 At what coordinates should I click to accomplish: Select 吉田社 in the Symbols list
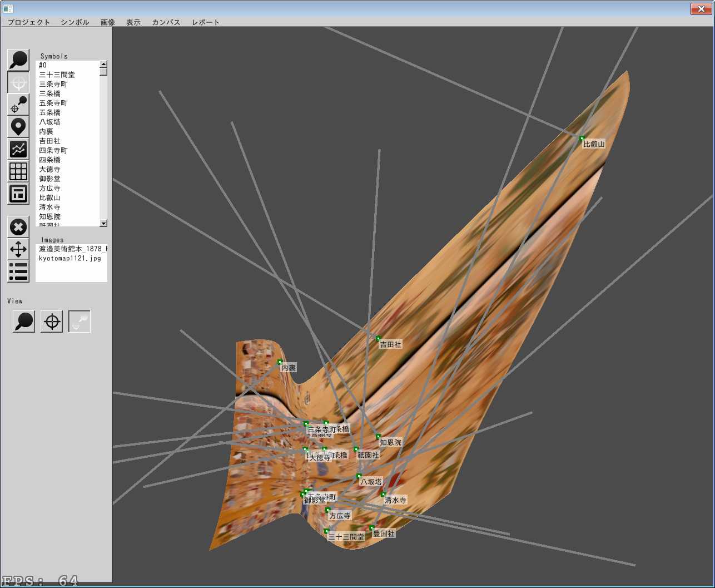(x=67, y=141)
